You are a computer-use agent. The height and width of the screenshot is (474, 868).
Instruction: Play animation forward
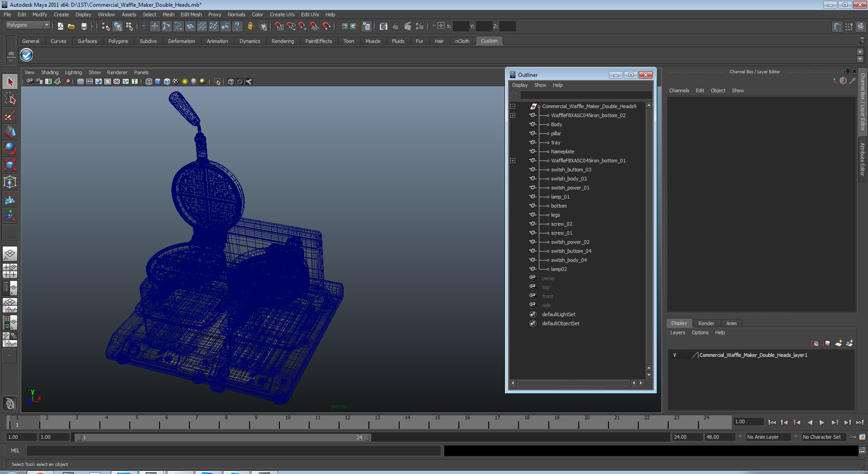(x=822, y=422)
